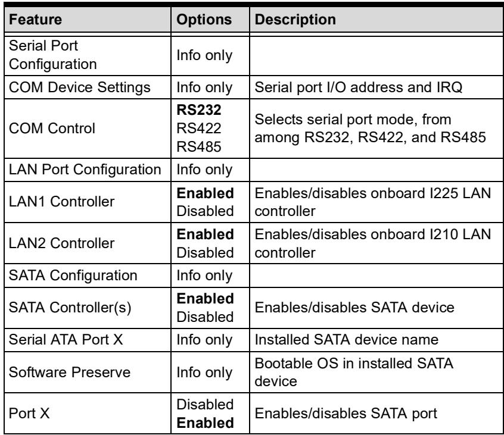Select Enabled for LAN1 Controller
Screen dimensions: 504x435
pyautogui.click(x=205, y=193)
